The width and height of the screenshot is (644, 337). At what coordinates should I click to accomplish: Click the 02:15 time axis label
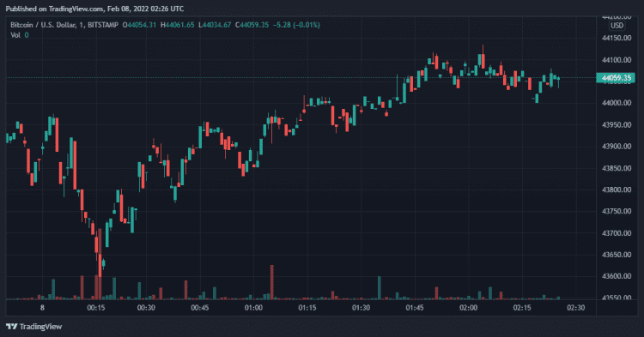pos(522,308)
